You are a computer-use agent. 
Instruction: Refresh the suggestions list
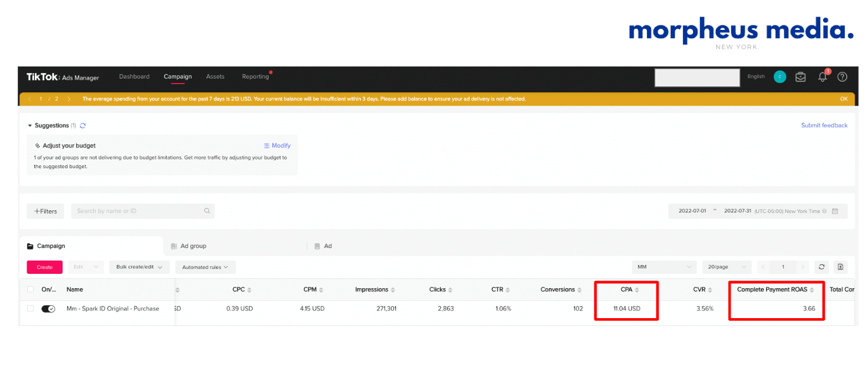click(x=83, y=126)
